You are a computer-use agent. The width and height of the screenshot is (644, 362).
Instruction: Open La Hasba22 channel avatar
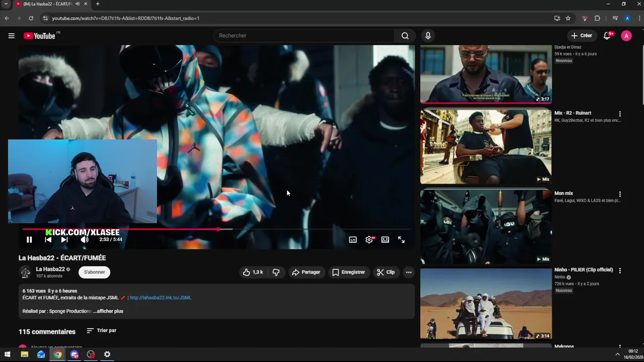[x=25, y=272]
